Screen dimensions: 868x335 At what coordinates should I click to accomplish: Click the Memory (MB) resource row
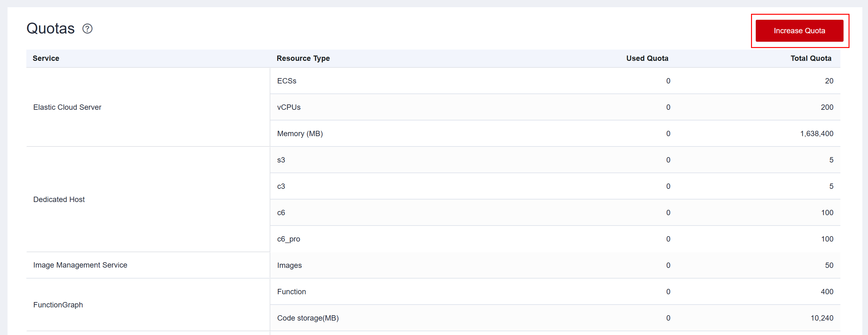[x=300, y=133]
